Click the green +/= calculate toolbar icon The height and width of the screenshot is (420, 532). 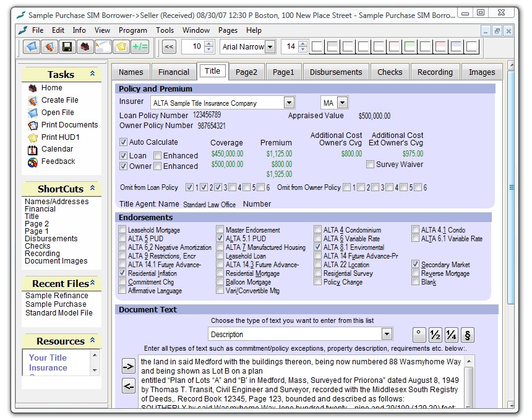140,46
